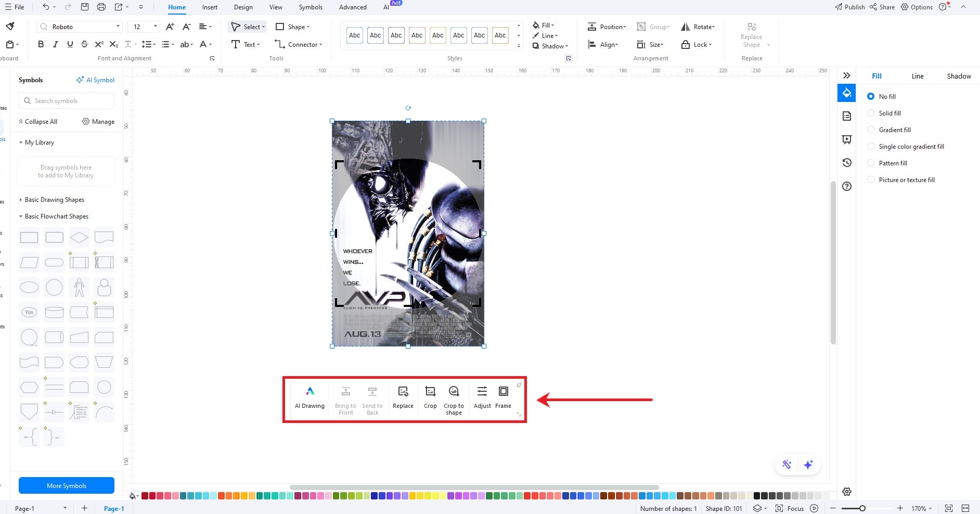Viewport: 980px width, 514px height.
Task: Click the Frame icon in floating toolbar
Action: tap(504, 391)
